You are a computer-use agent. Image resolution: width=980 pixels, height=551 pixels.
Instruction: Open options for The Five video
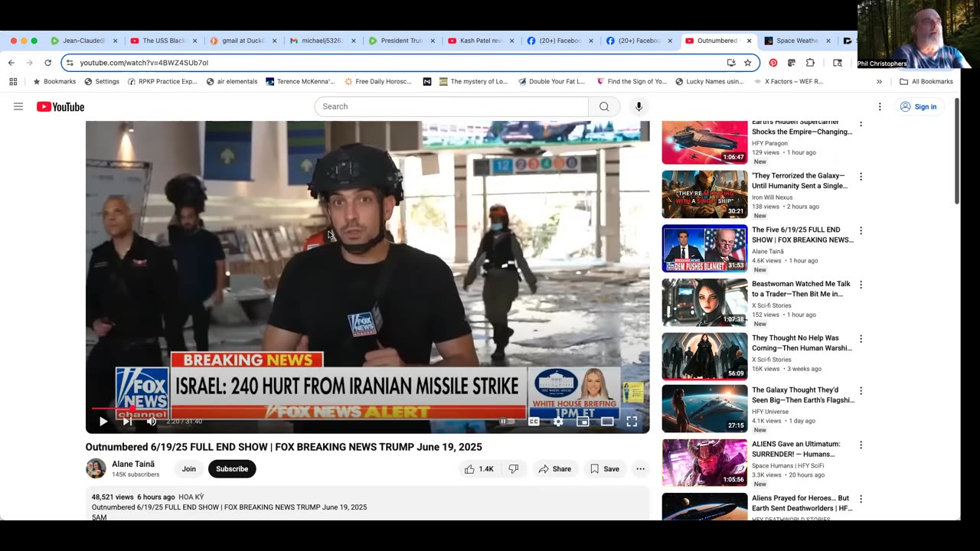pyautogui.click(x=861, y=230)
